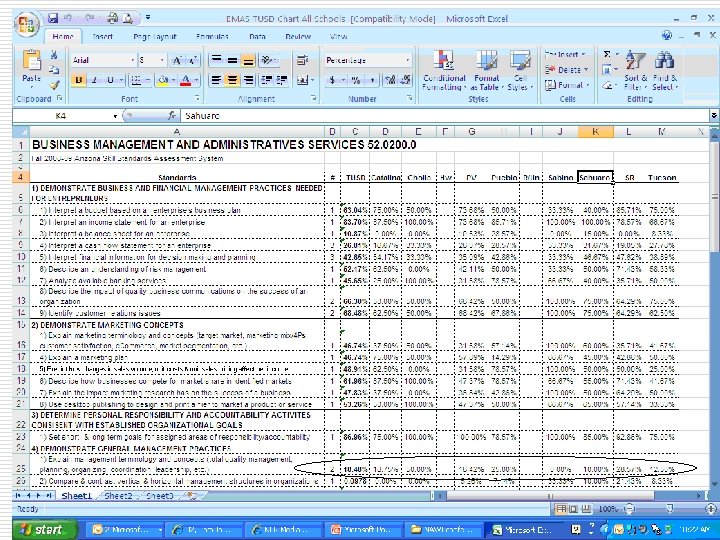Toggle italic formatting
This screenshot has height=540, width=720.
94,80
